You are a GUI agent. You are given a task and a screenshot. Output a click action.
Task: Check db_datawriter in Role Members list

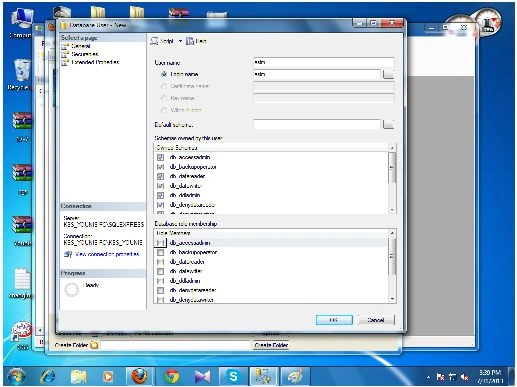pos(160,271)
